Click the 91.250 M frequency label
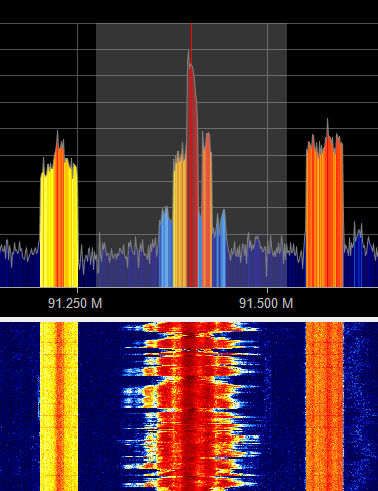This screenshot has width=378, height=491. [x=75, y=303]
